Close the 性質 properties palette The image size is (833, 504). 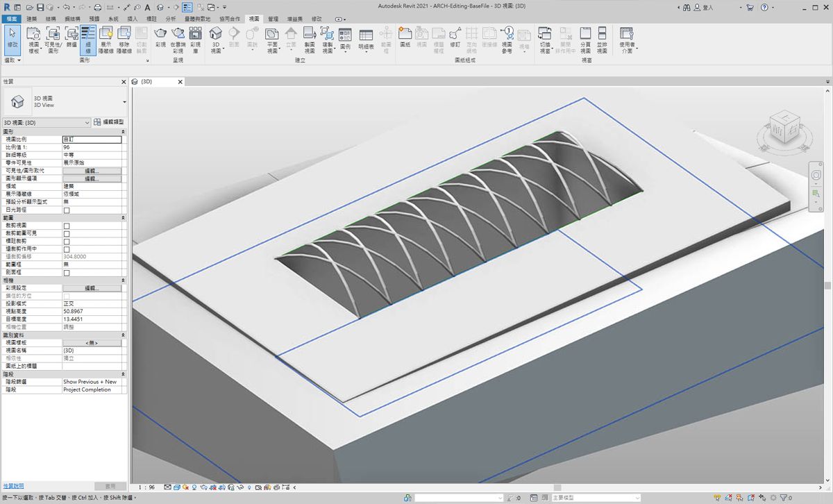[124, 82]
